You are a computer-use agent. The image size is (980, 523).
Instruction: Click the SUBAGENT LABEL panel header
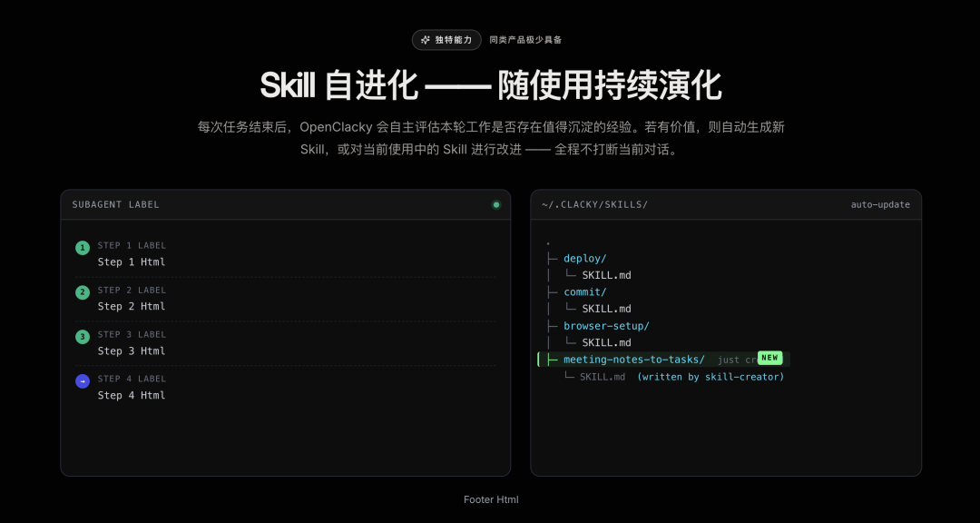pos(115,204)
